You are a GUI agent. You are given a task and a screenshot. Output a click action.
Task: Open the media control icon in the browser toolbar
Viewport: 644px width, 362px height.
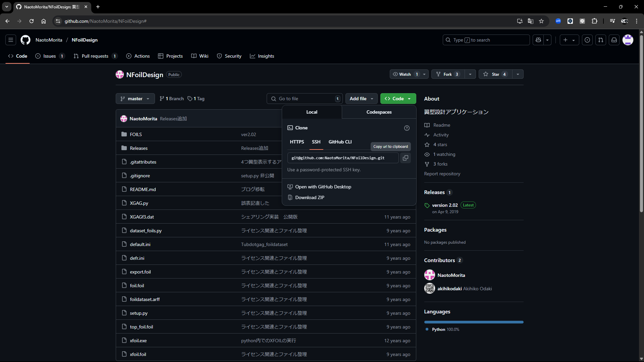pos(612,21)
